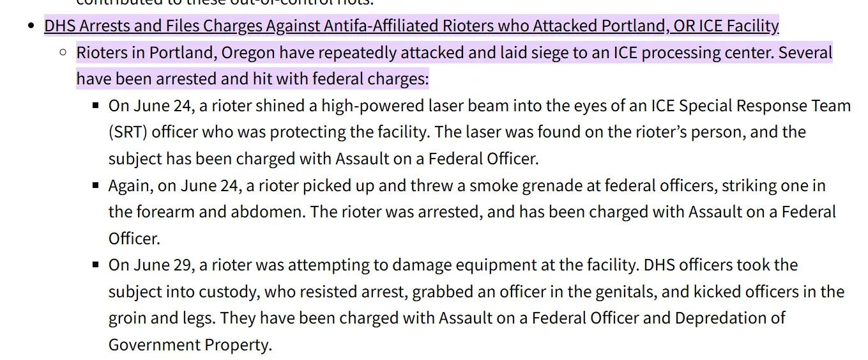This screenshot has width=868, height=360.
Task: Click the solid bullet before the DHS link
Action: tap(32, 27)
